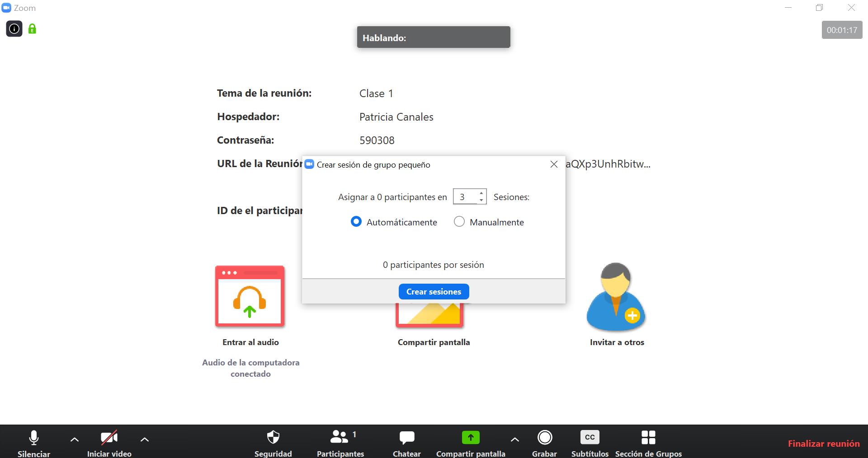Close the Crear sesión de grupo pequeño dialog
The width and height of the screenshot is (868, 458).
coord(554,164)
